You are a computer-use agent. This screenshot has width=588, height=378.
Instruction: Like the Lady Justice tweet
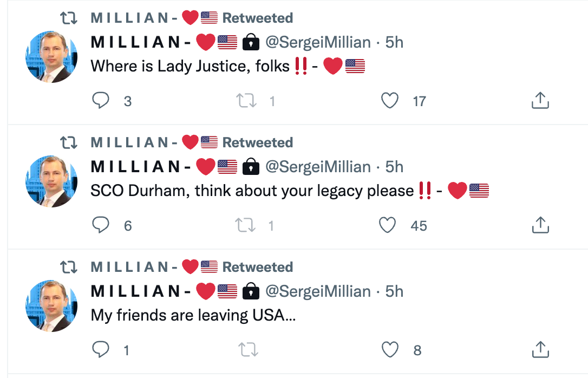point(390,101)
